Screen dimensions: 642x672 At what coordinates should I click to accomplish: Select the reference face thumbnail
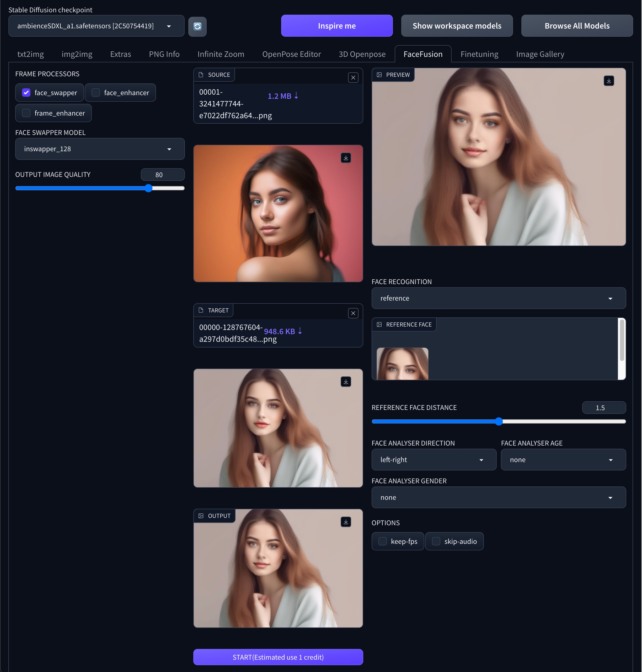(402, 364)
